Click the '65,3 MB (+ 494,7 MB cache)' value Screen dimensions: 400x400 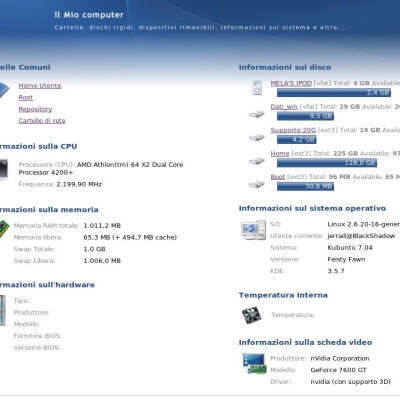point(130,237)
